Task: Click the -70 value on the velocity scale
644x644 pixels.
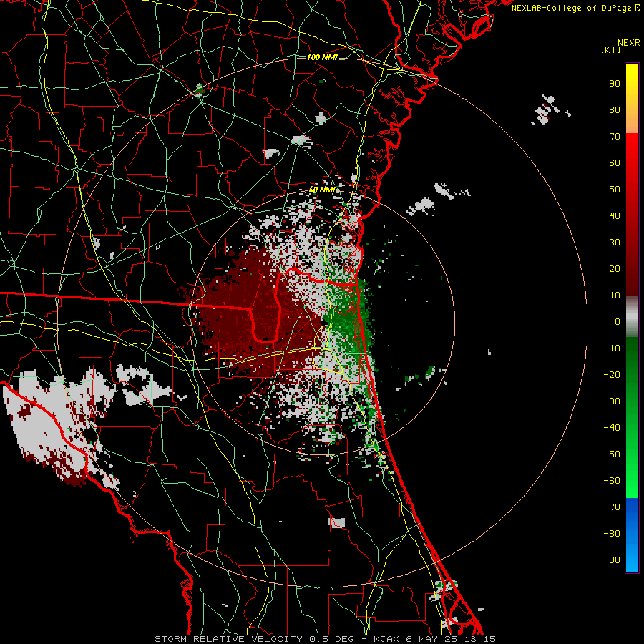Action: click(612, 507)
